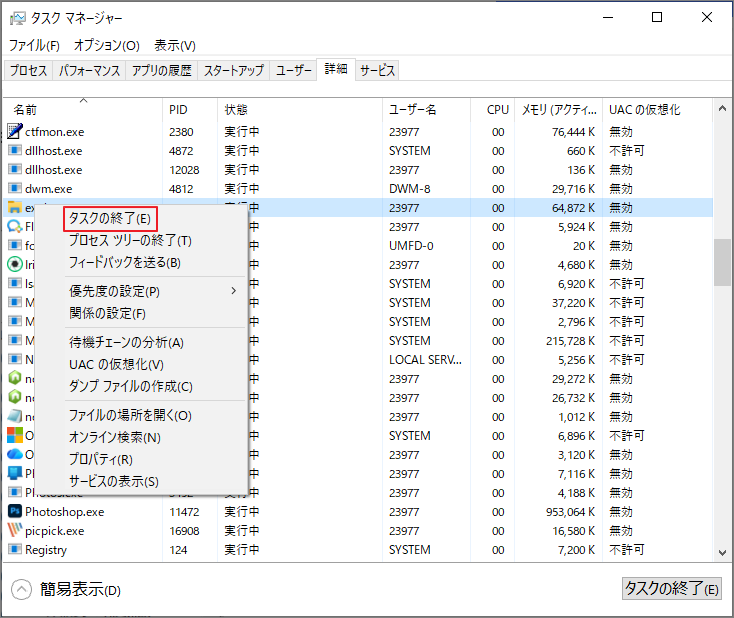Screen dimensions: 734x618
Task: Click the OneDrive cloud icon in the 3,120 K row
Action: pos(15,454)
